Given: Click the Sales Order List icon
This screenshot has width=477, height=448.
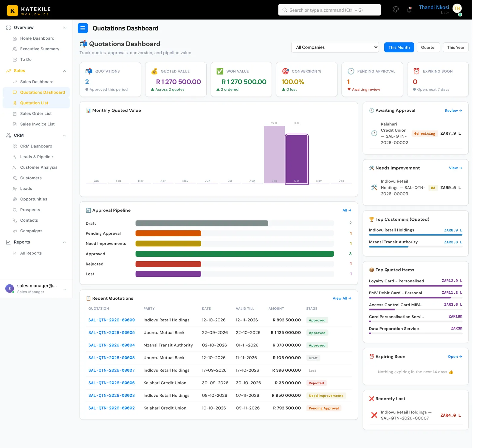Looking at the screenshot, I should [15, 113].
